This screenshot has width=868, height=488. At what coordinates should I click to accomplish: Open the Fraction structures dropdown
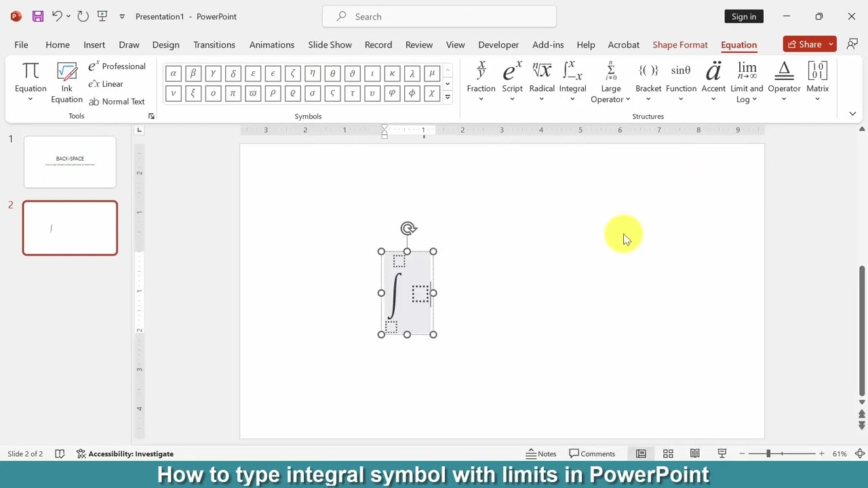click(481, 81)
